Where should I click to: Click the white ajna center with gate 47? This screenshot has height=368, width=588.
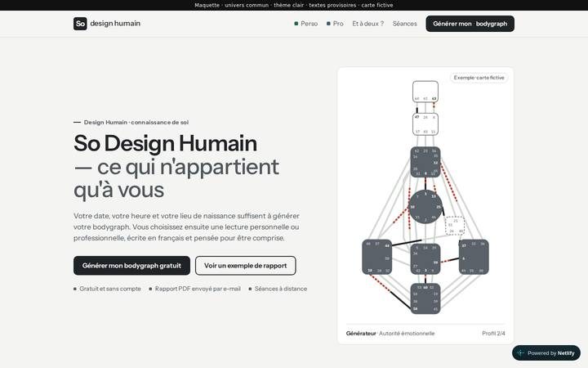[425, 124]
